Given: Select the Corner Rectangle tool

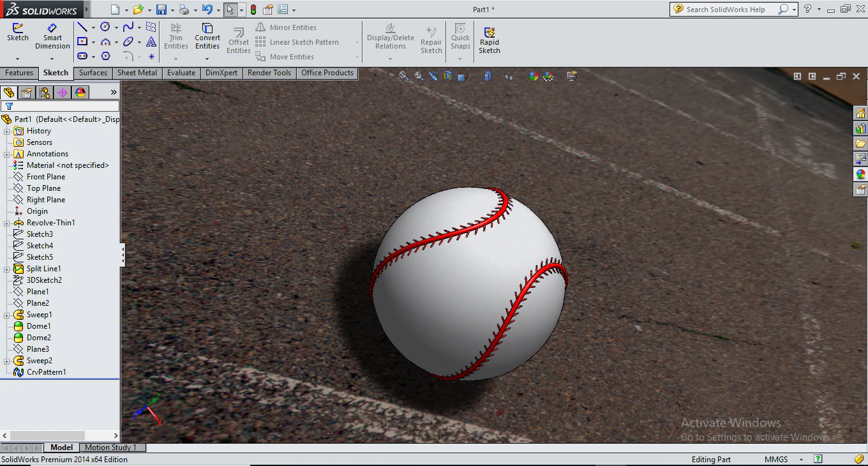Looking at the screenshot, I should [x=82, y=41].
